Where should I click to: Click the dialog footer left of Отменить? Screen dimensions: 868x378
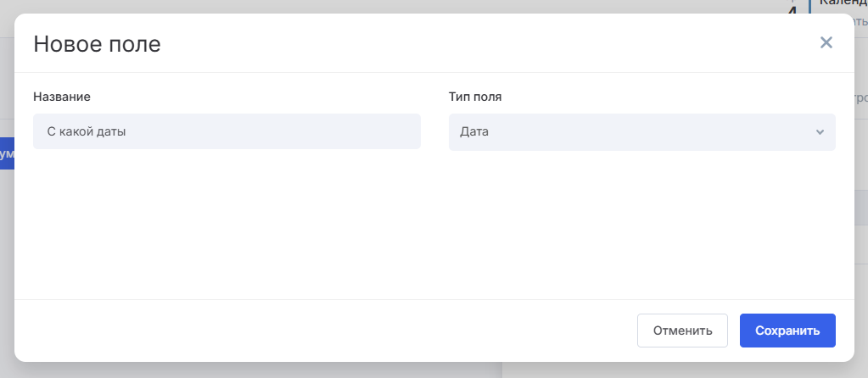pyautogui.click(x=322, y=331)
